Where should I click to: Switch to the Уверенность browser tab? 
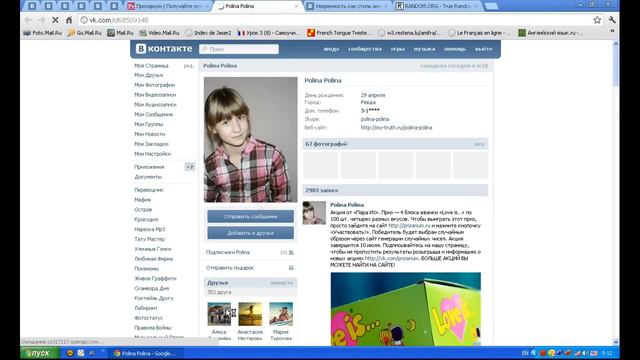coord(347,6)
